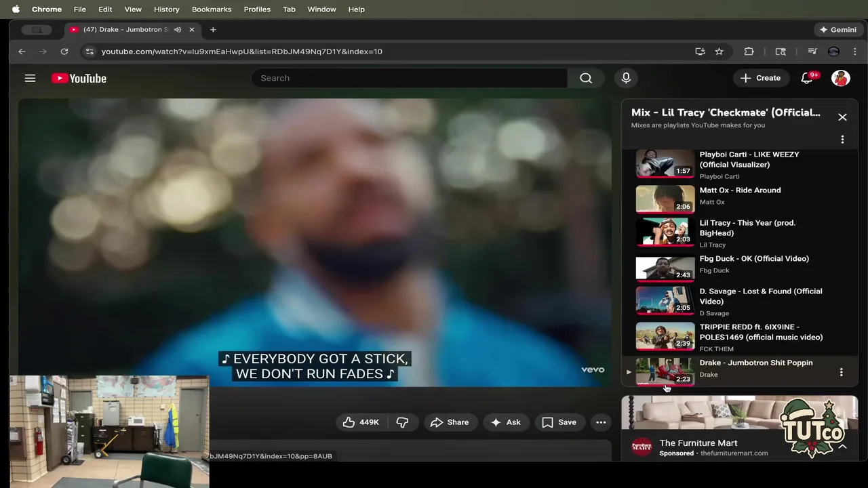Go back in Chrome
868x488 pixels.
pos(22,52)
